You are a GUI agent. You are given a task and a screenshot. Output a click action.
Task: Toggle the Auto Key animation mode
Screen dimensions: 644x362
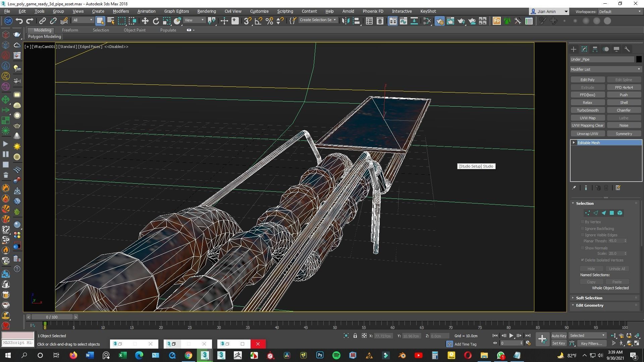[559, 336]
